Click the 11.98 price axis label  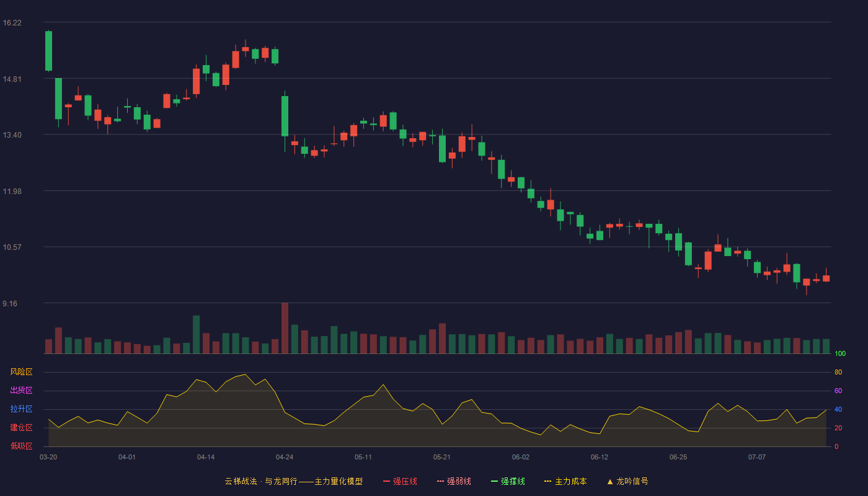click(x=12, y=191)
